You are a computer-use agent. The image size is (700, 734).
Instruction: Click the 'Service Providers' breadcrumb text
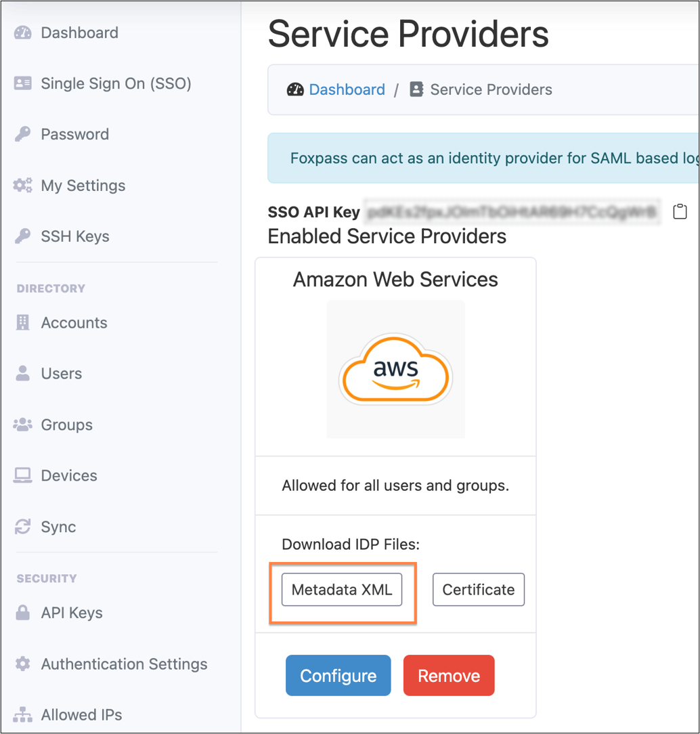pyautogui.click(x=491, y=89)
